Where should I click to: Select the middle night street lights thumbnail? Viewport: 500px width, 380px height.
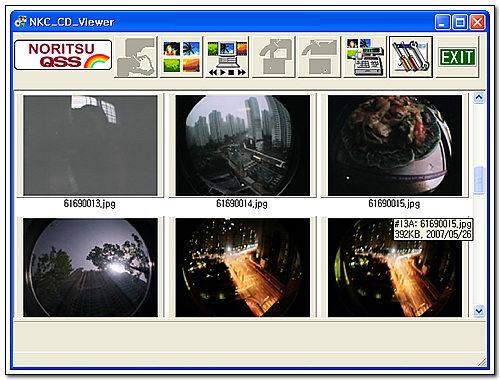(243, 268)
